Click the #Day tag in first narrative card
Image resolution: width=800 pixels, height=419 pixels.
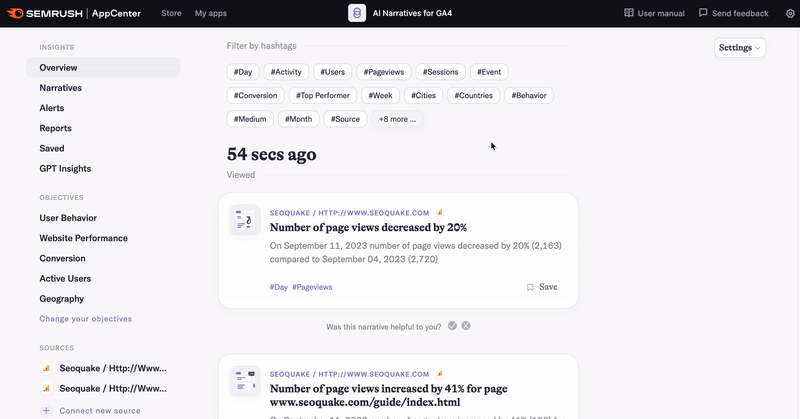coord(279,287)
